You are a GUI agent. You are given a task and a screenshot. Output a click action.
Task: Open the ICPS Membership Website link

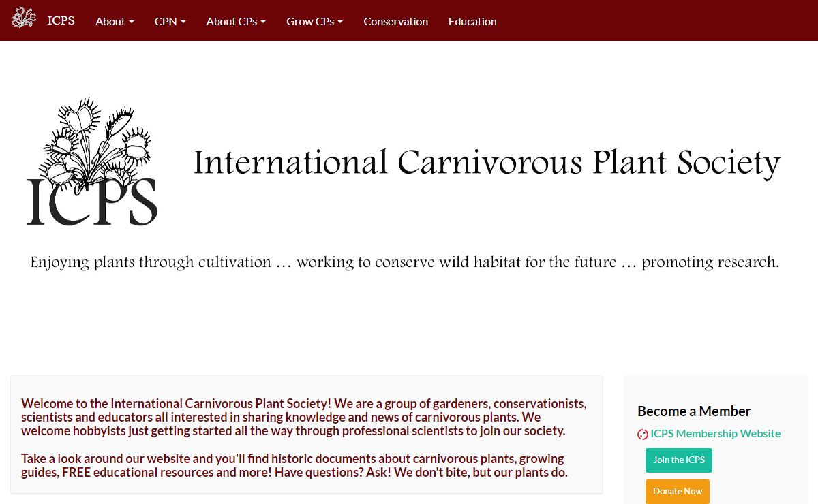[x=715, y=433]
